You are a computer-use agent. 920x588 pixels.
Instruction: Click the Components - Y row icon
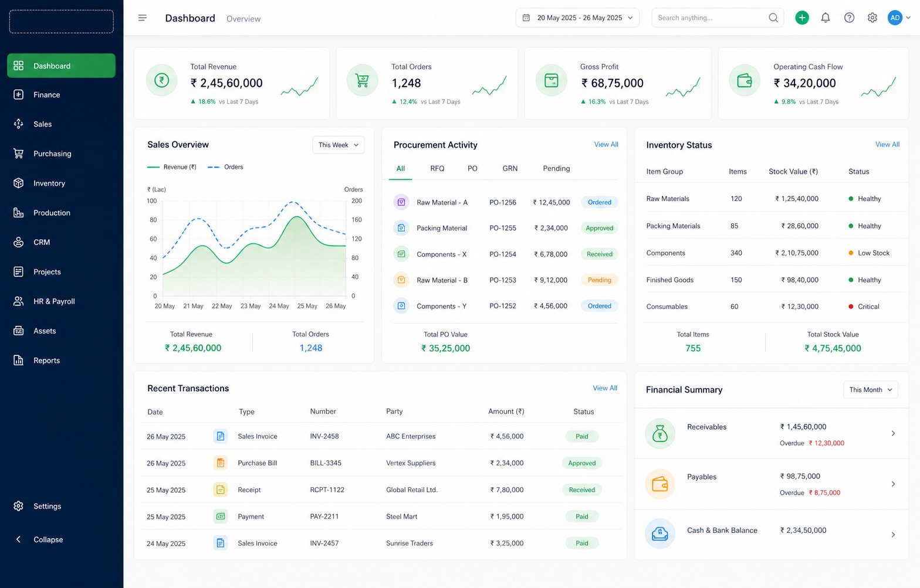pos(401,306)
